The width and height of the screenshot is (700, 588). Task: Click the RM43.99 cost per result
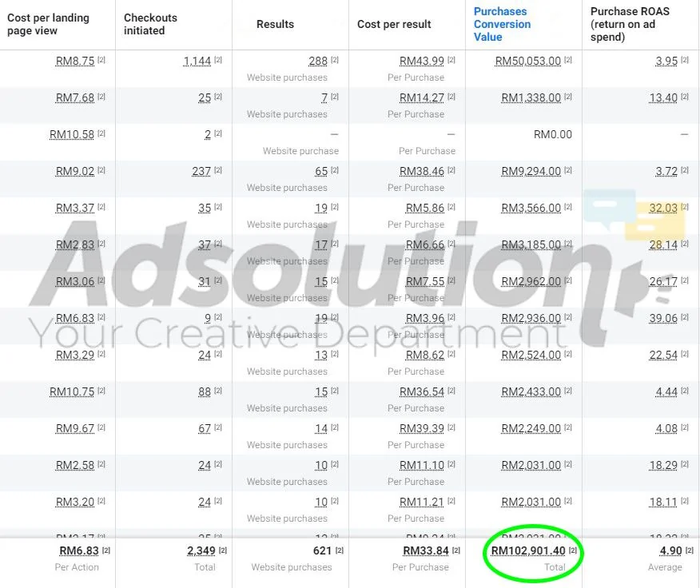click(x=422, y=61)
